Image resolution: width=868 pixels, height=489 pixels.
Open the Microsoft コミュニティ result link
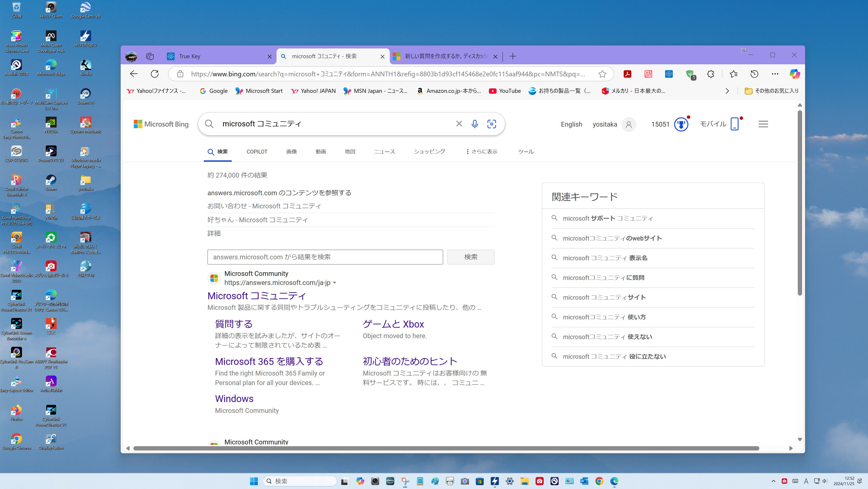click(256, 296)
